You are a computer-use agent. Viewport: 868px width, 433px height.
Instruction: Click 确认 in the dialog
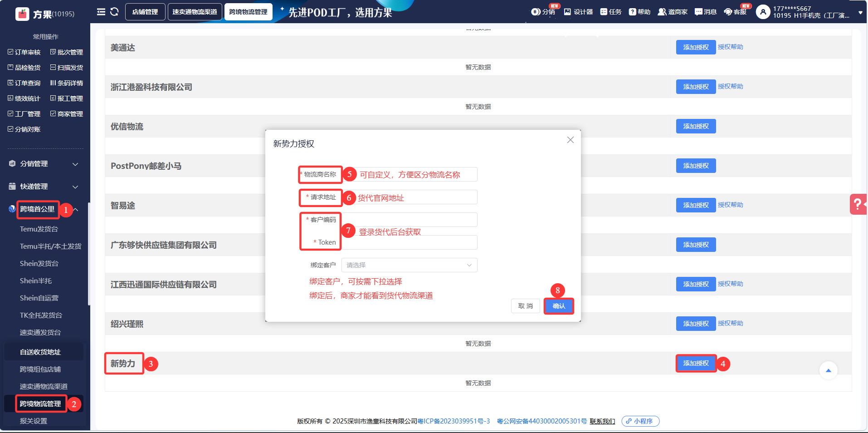[x=559, y=306]
